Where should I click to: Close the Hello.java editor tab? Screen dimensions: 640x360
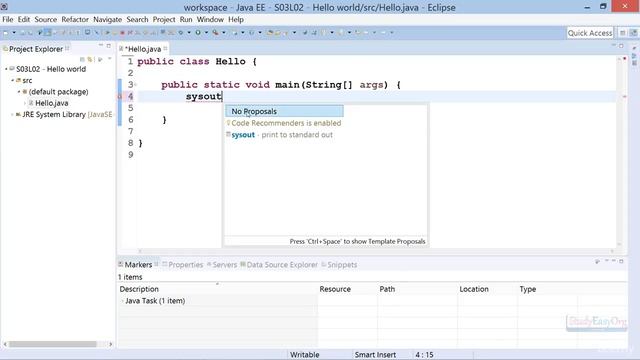[165, 49]
